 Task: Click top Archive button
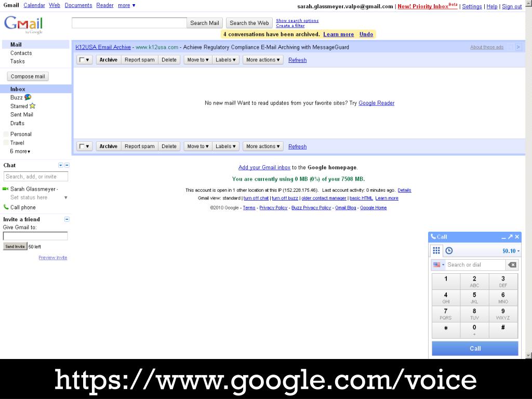109,60
